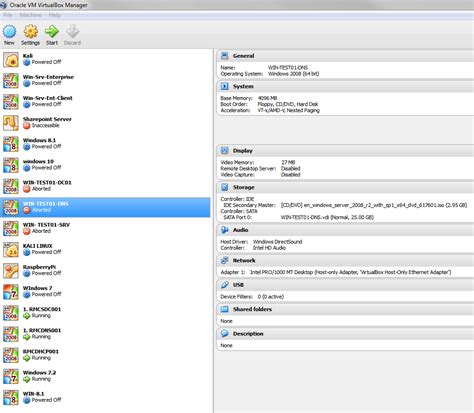Select the Windows 8.1 VM icon
Screen dimensions: 474x413
(x=11, y=144)
